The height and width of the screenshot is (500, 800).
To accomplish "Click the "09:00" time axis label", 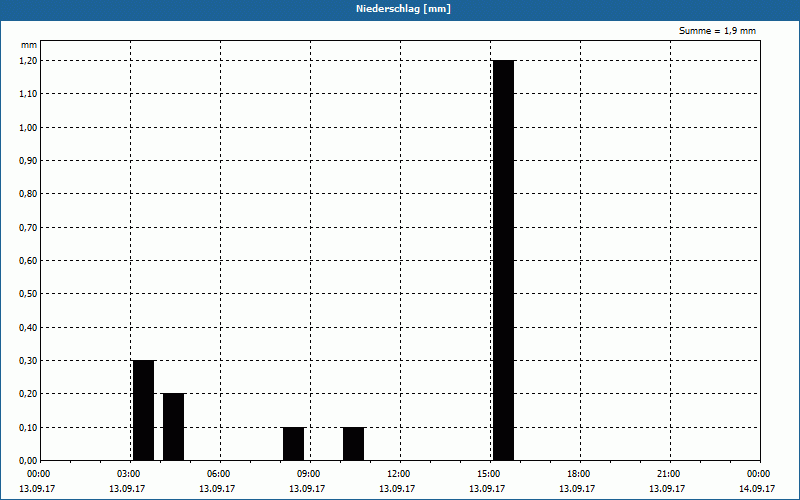I will (309, 474).
